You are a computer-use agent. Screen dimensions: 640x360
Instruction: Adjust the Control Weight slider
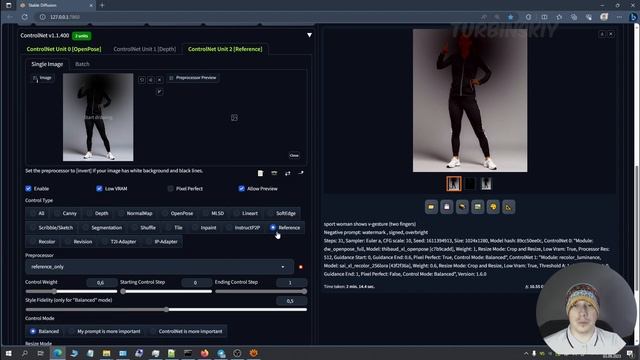pyautogui.click(x=71, y=291)
